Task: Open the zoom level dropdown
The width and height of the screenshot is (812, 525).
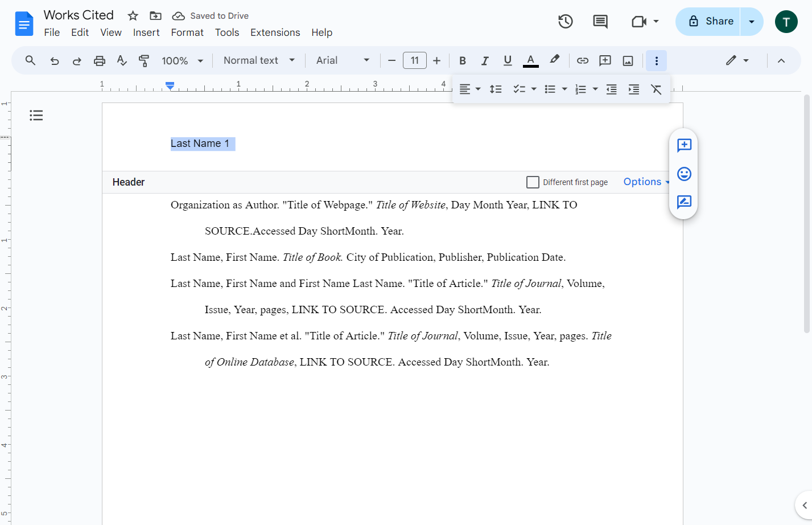Action: click(x=183, y=60)
